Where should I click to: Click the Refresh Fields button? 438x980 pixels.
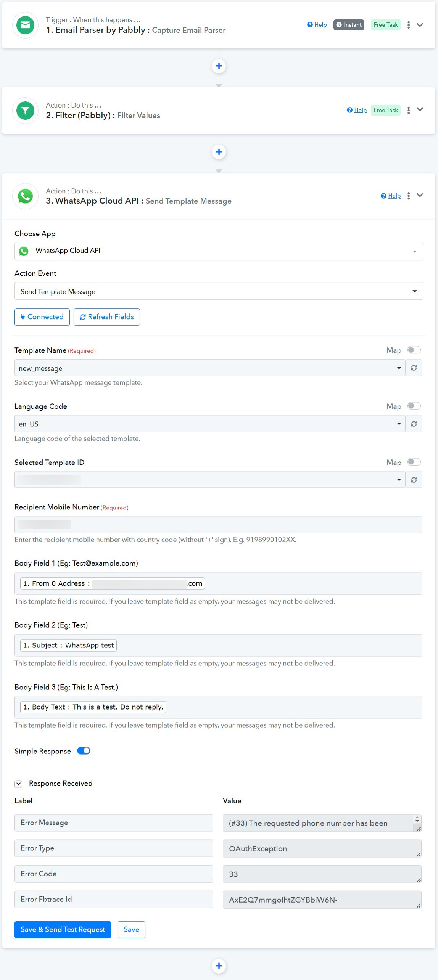tap(107, 317)
